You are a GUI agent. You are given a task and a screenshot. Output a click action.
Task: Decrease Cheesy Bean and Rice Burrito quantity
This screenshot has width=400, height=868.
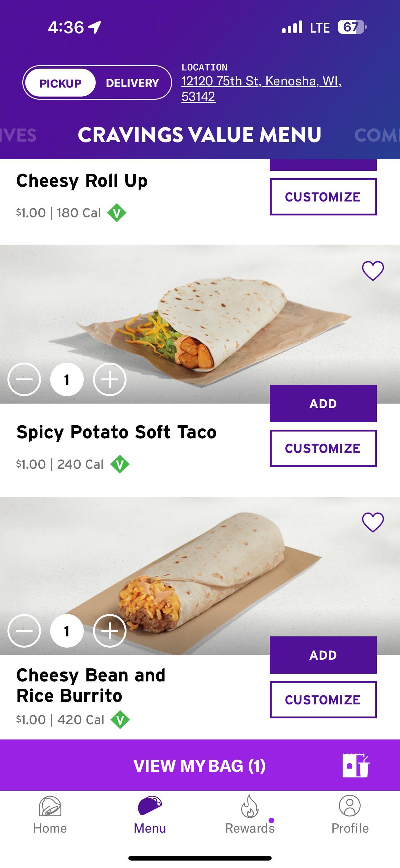tap(24, 631)
